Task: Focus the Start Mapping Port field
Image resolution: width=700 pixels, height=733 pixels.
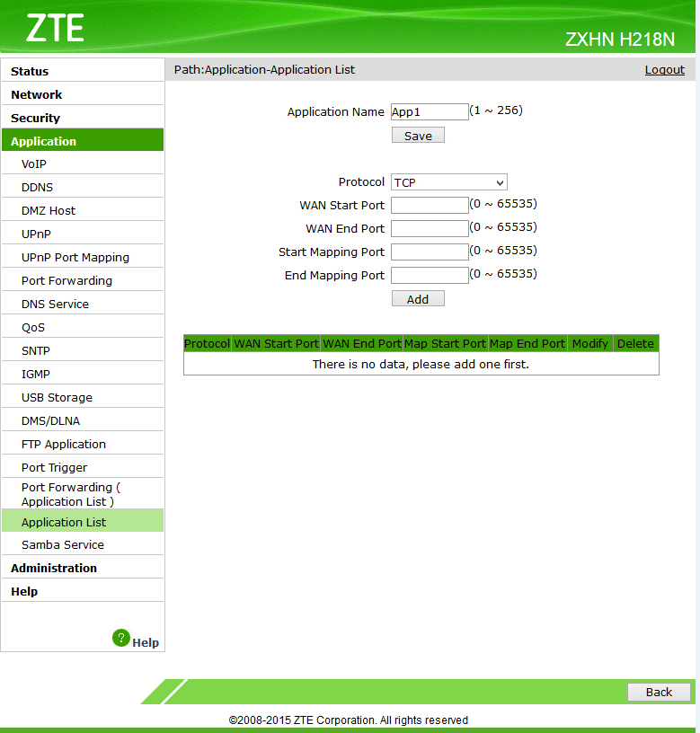Action: (x=430, y=252)
